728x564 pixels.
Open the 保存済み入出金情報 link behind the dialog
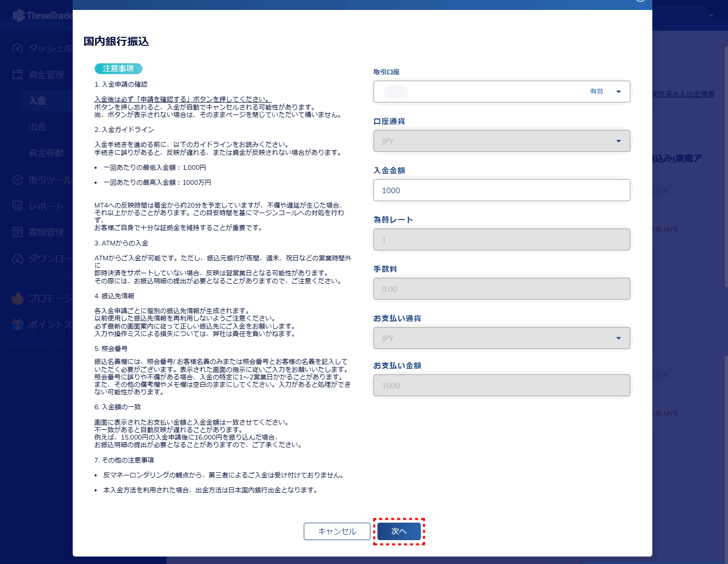683,94
